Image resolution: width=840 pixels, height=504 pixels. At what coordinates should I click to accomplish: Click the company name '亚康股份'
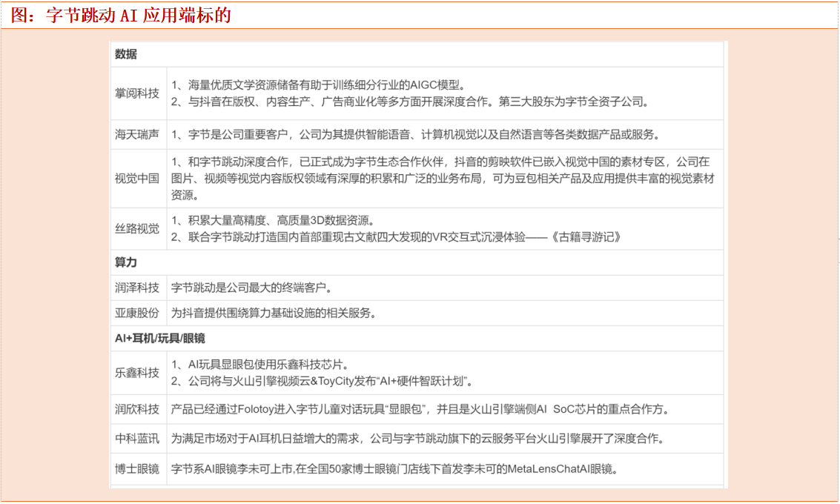137,313
